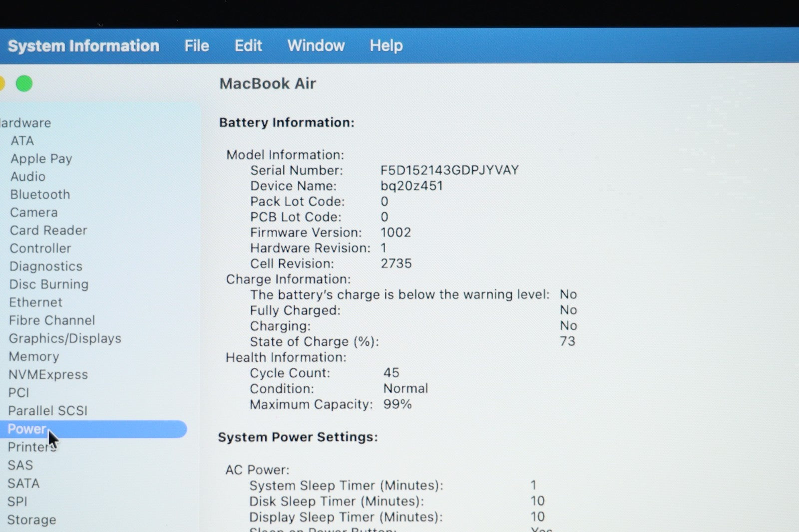Open the Help menu
Viewport: 799px width, 532px height.
tap(386, 46)
